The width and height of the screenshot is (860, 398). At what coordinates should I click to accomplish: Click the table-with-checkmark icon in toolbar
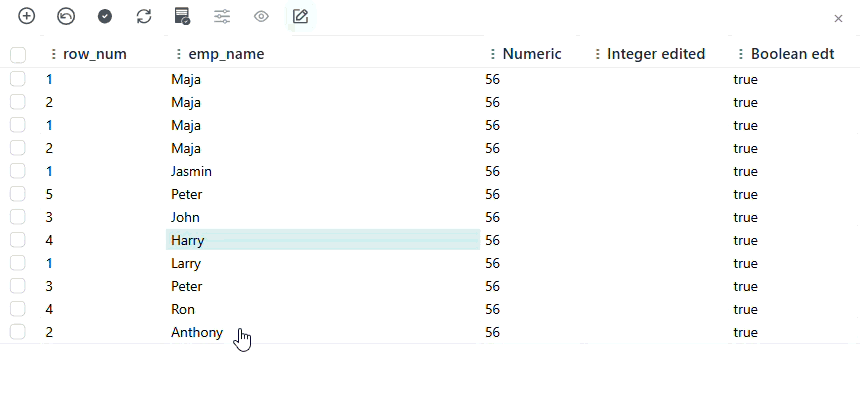182,16
